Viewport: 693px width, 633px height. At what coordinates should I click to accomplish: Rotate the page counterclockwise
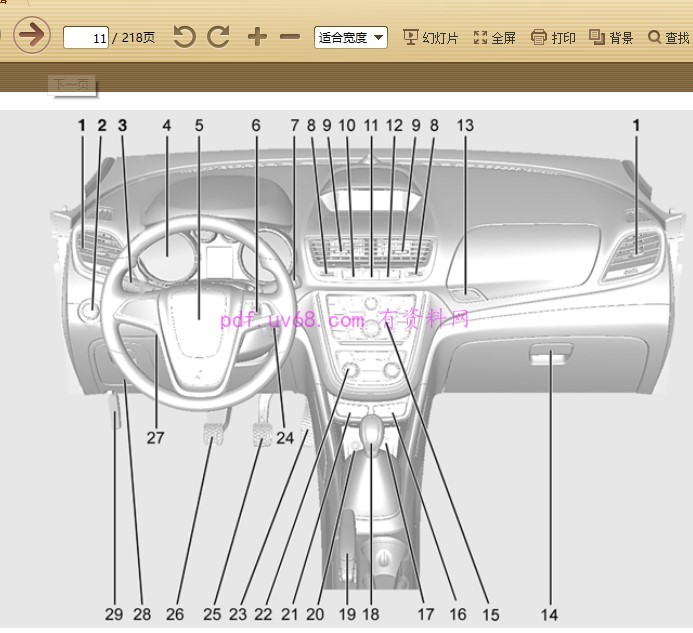[184, 37]
